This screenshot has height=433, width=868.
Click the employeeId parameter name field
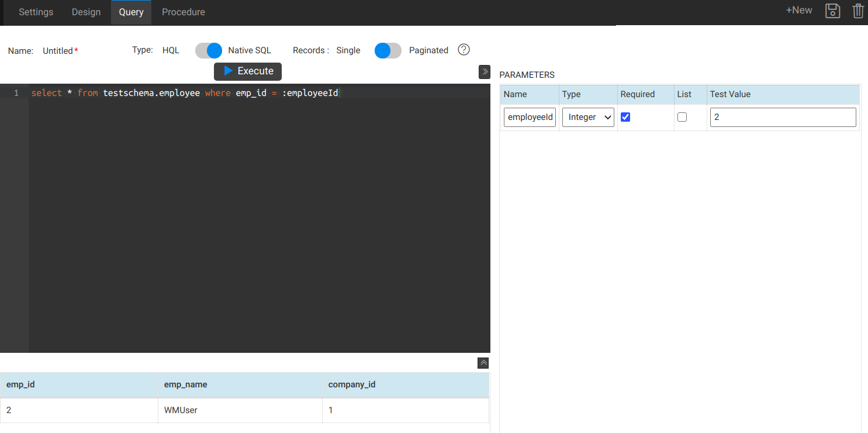(530, 117)
